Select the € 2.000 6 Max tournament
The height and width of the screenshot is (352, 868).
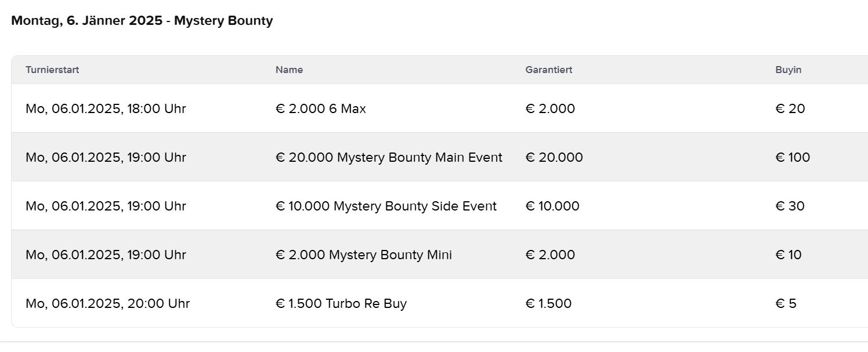320,108
